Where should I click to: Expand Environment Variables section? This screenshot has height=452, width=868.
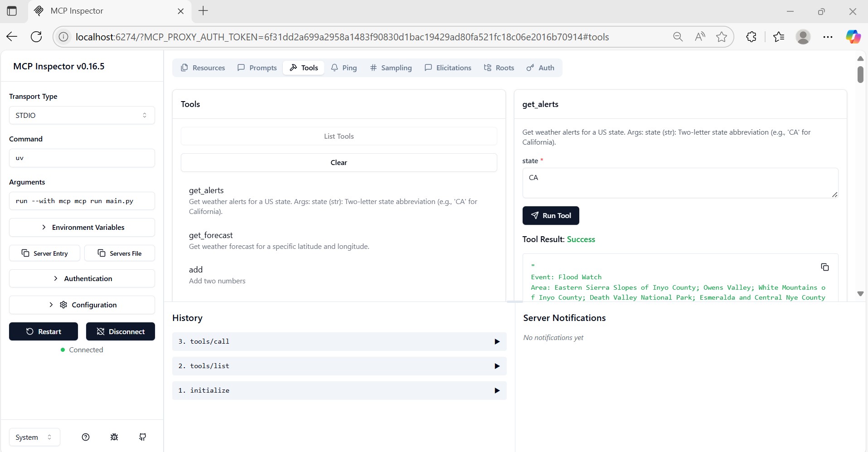(x=82, y=227)
